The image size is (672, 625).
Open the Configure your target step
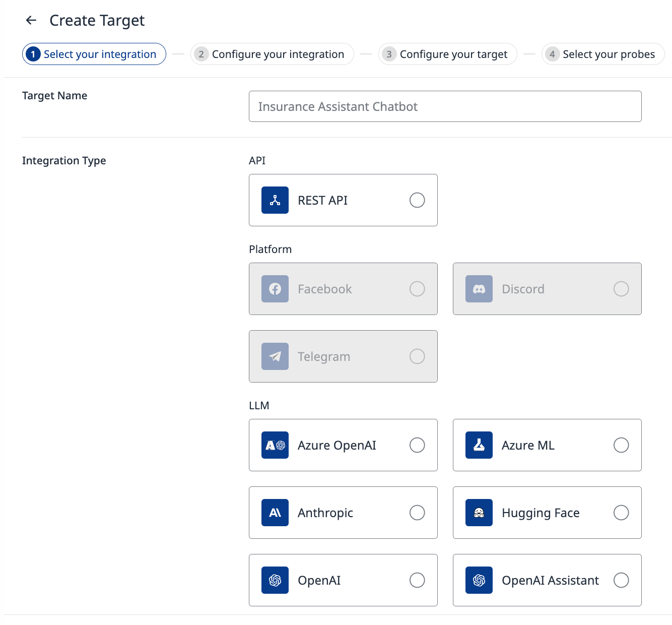pyautogui.click(x=447, y=54)
